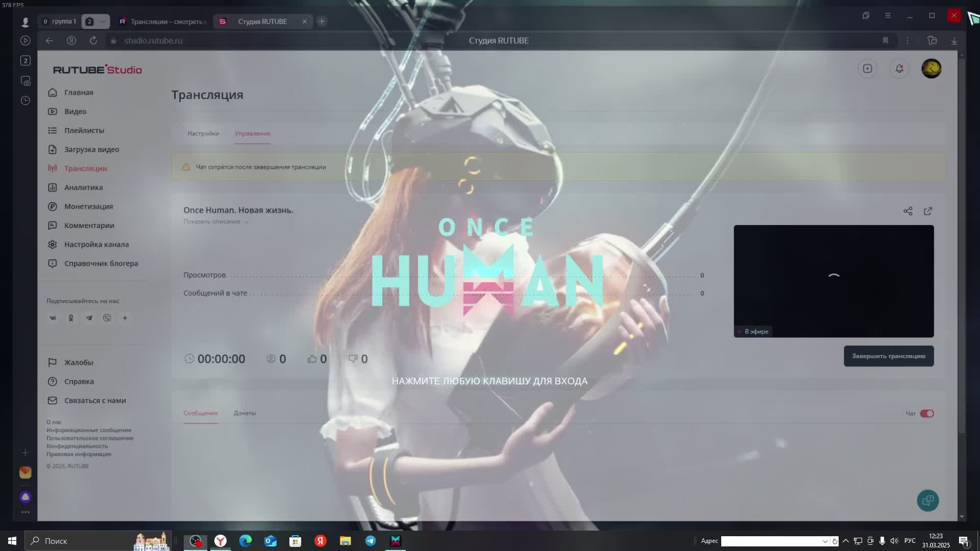The image size is (980, 551).
Task: Reload the page with refresh icon
Action: coord(93,41)
